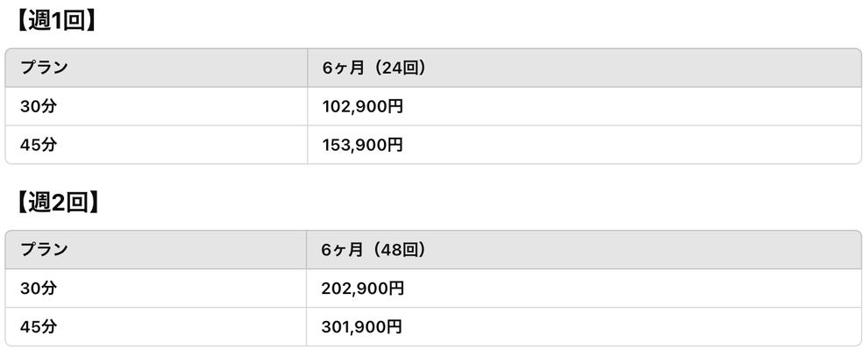Click the 30分 cell in the 週2回 table

(x=155, y=289)
